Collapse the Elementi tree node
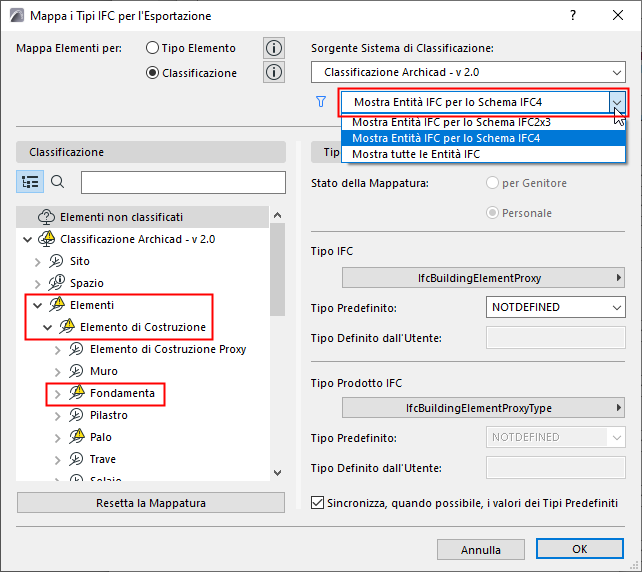This screenshot has width=642, height=572. [x=38, y=305]
